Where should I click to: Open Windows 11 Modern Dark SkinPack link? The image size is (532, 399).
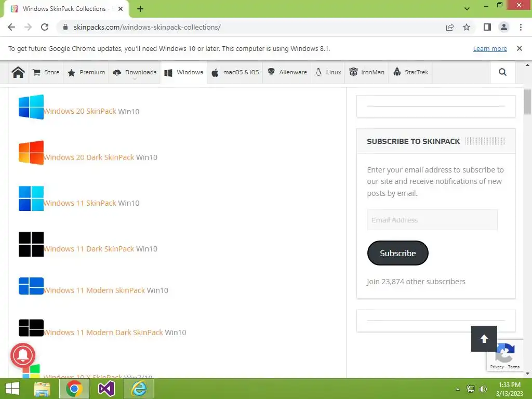(x=103, y=332)
